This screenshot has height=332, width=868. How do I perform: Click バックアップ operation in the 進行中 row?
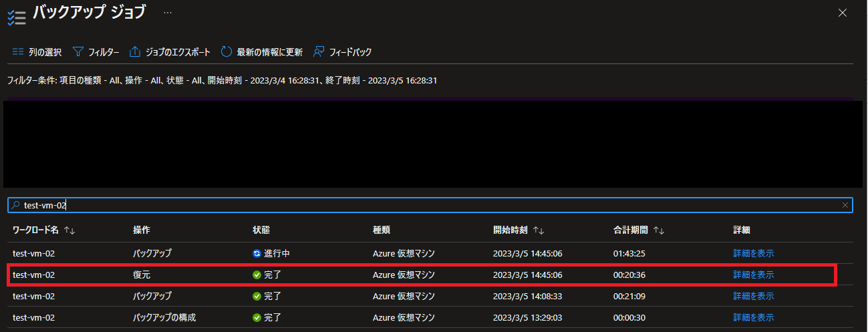pos(152,254)
